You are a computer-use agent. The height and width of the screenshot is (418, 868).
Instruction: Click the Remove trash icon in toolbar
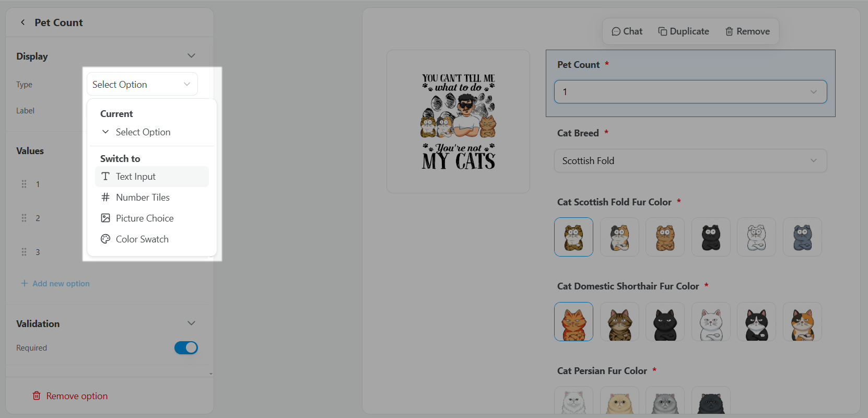click(729, 31)
